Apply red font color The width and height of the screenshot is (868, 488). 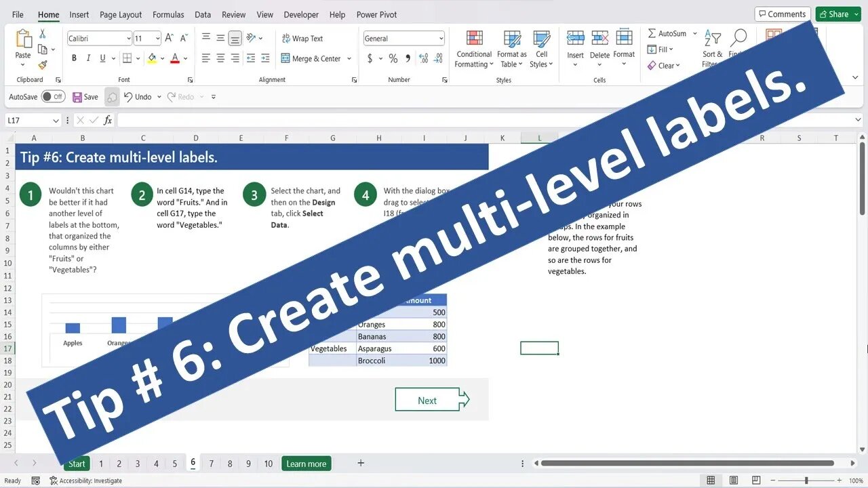click(x=175, y=58)
